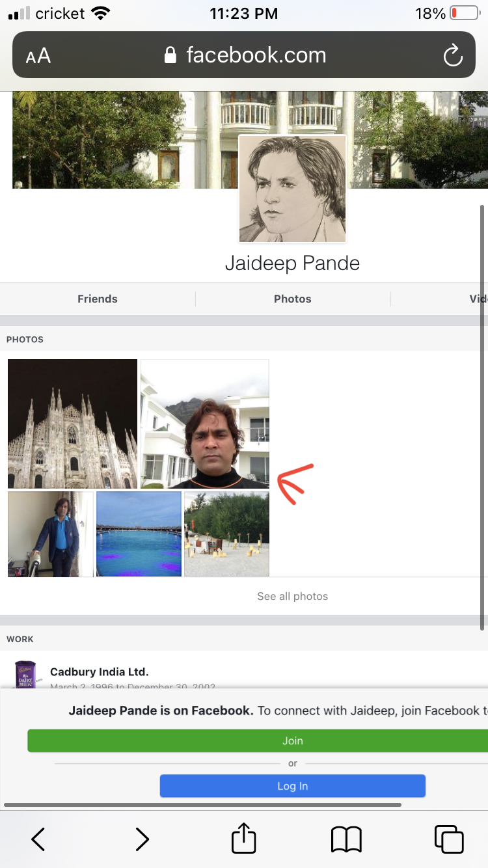Tap the 11:23 PM clock
Image resolution: width=488 pixels, height=868 pixels.
(x=244, y=13)
